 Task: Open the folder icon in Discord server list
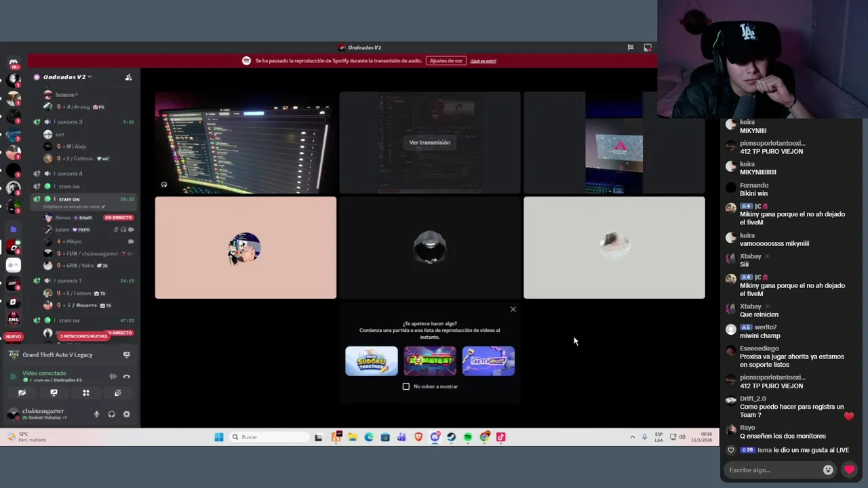tap(13, 229)
